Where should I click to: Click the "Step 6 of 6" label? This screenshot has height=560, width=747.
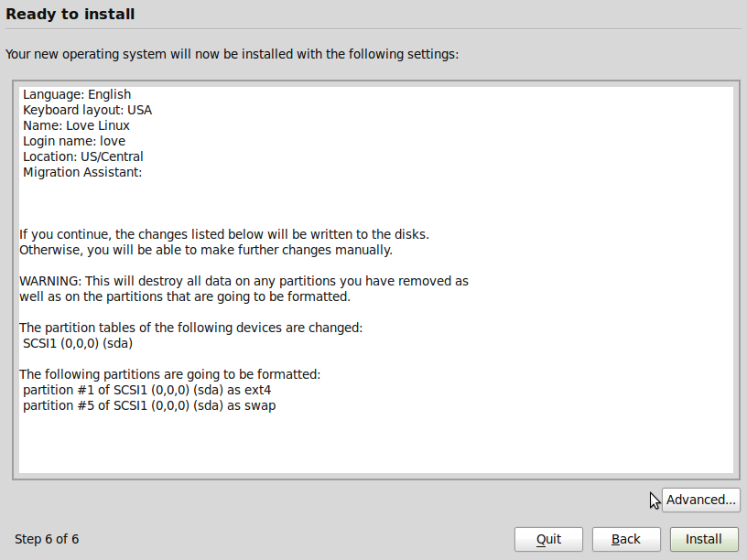(x=47, y=539)
